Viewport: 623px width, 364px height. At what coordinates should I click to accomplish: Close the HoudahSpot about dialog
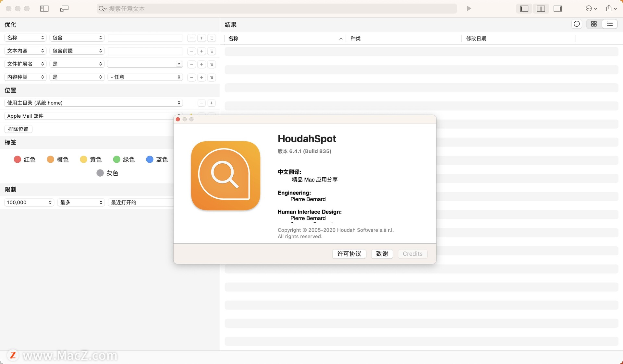click(178, 120)
